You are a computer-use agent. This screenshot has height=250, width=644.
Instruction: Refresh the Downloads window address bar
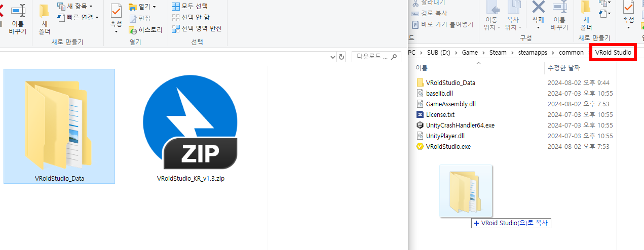342,57
